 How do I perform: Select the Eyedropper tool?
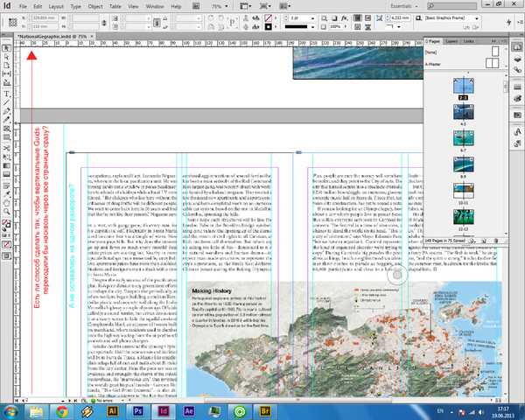6,194
